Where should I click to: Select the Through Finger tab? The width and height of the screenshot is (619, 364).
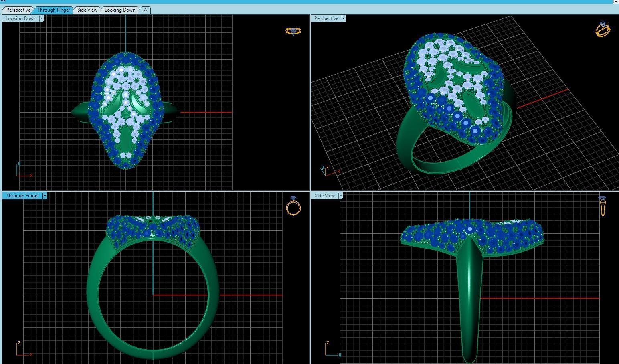point(54,10)
